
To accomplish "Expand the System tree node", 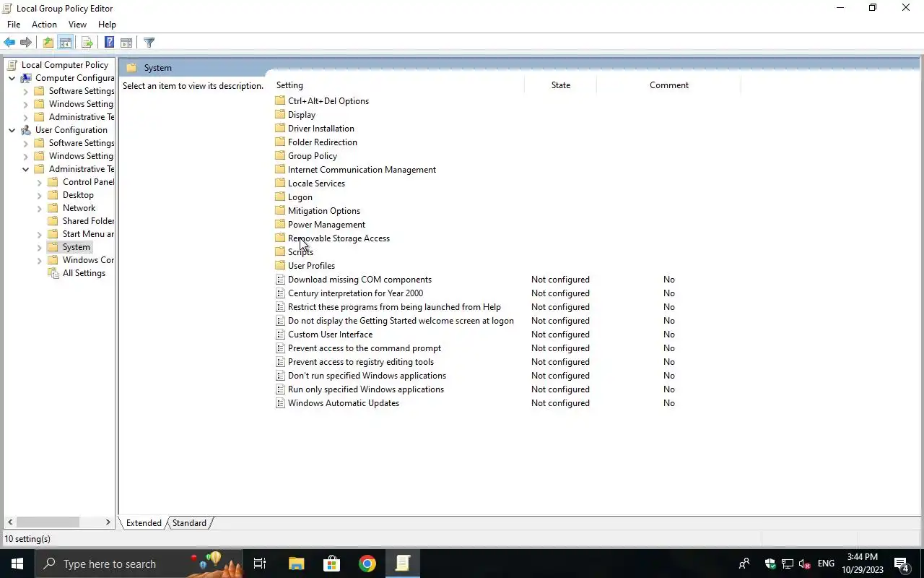I will click(40, 247).
